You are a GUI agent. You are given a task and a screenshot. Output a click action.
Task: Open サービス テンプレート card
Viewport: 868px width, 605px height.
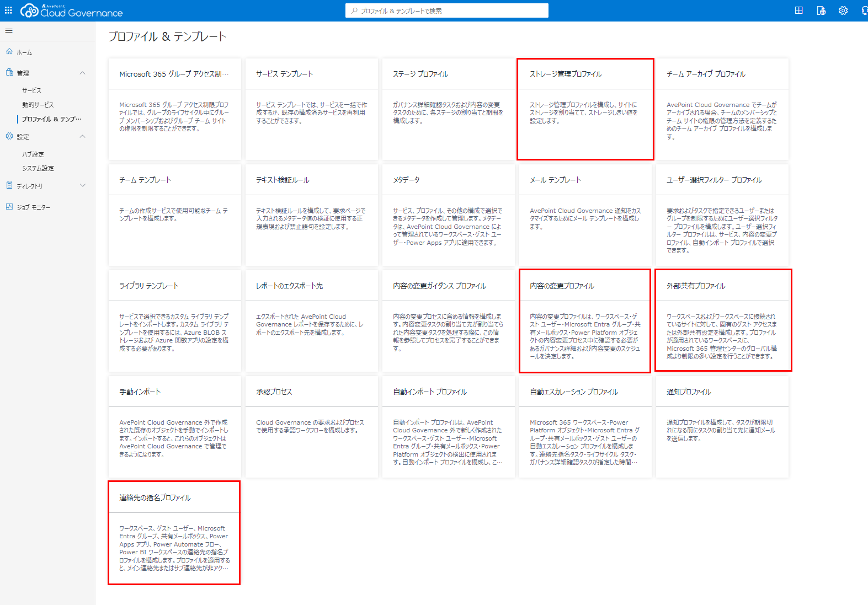(x=311, y=109)
